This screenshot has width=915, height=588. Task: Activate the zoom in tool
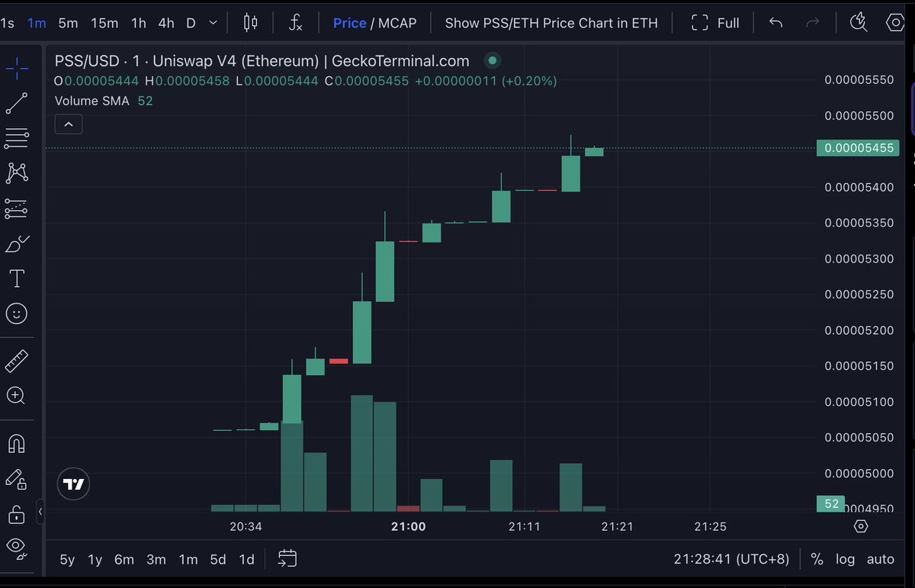(17, 395)
